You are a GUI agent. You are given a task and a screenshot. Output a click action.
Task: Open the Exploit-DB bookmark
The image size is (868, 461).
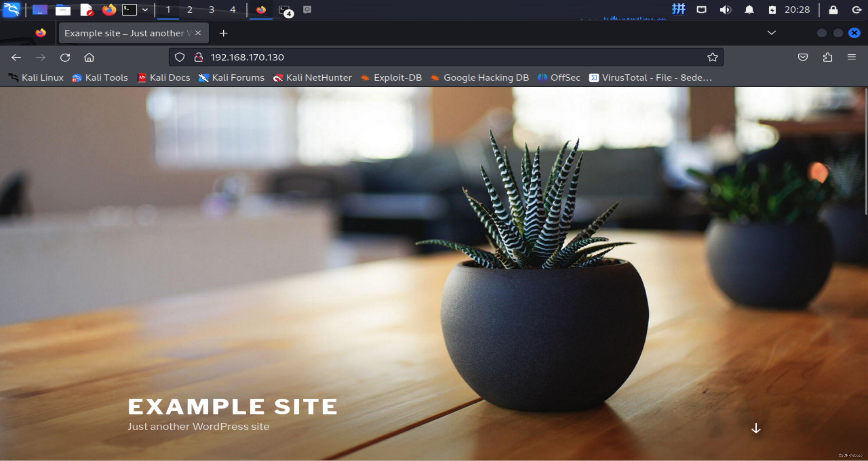pyautogui.click(x=391, y=78)
